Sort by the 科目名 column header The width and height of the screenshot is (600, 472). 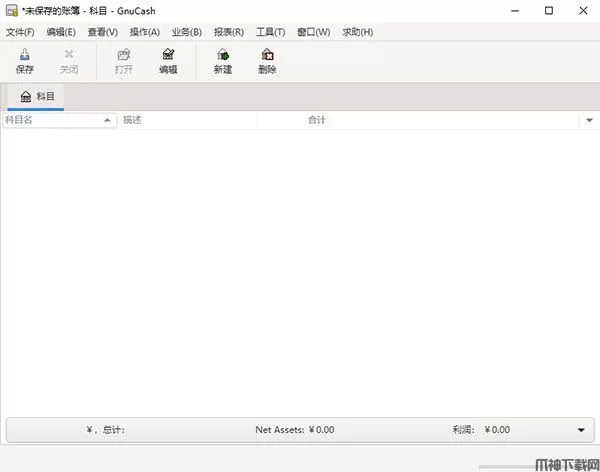click(x=59, y=120)
